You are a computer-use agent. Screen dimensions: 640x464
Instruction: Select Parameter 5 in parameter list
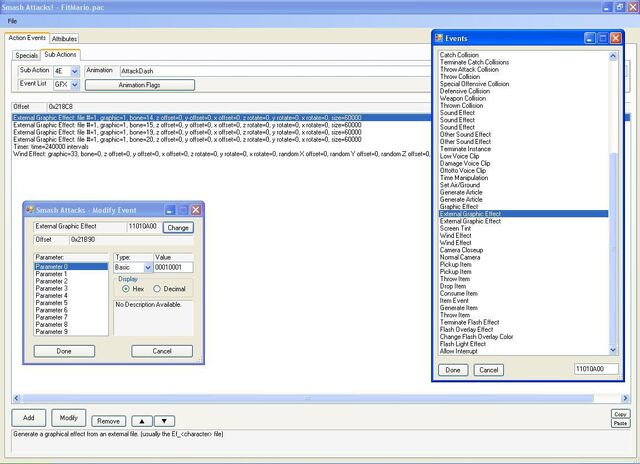point(71,303)
